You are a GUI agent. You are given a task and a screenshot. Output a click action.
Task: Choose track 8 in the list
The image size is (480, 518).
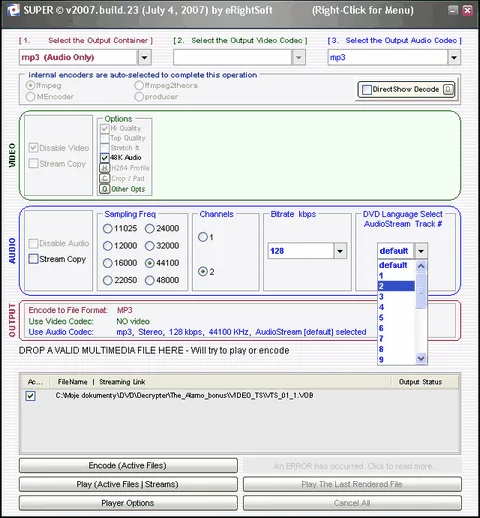(396, 349)
